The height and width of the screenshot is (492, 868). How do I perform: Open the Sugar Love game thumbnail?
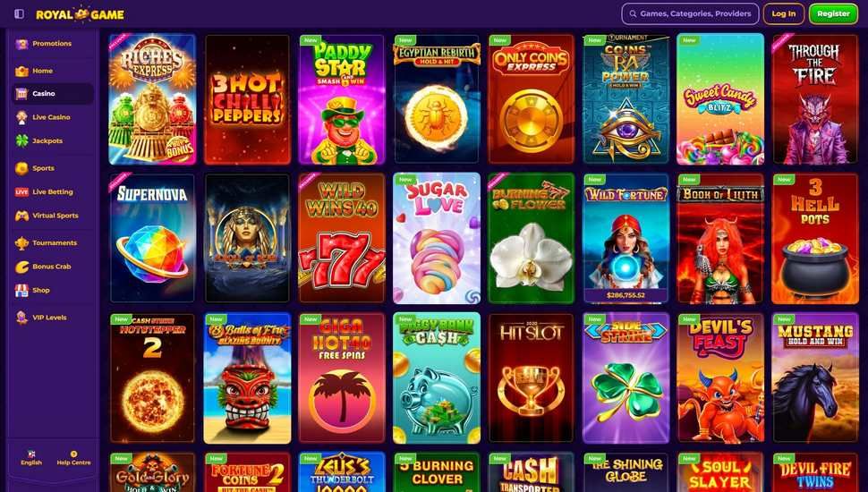[437, 238]
